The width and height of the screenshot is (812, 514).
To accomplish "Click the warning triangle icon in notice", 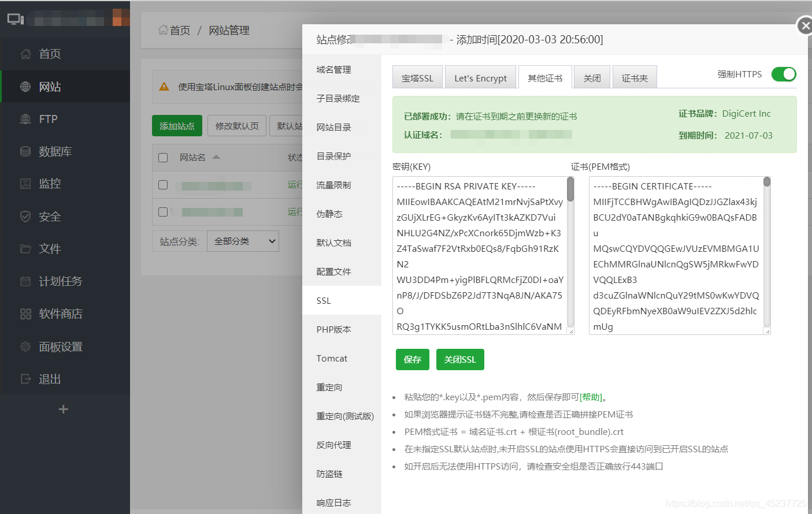I will (164, 87).
